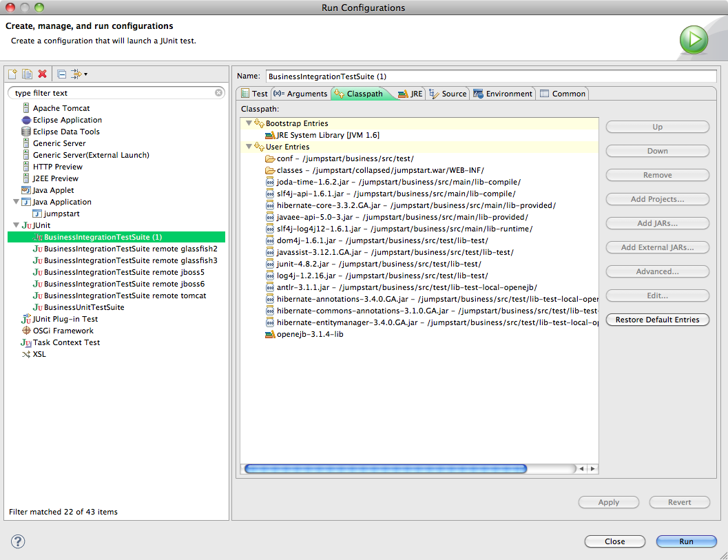Click the Revert button
This screenshot has height=560, width=728.
coord(680,502)
